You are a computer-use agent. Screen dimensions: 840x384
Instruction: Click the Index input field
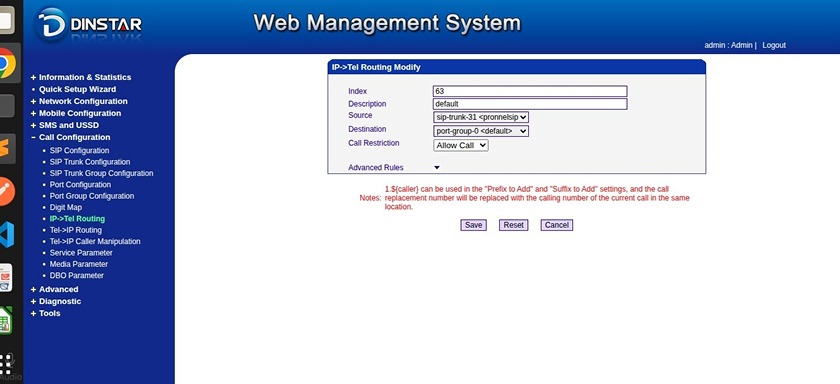(530, 92)
